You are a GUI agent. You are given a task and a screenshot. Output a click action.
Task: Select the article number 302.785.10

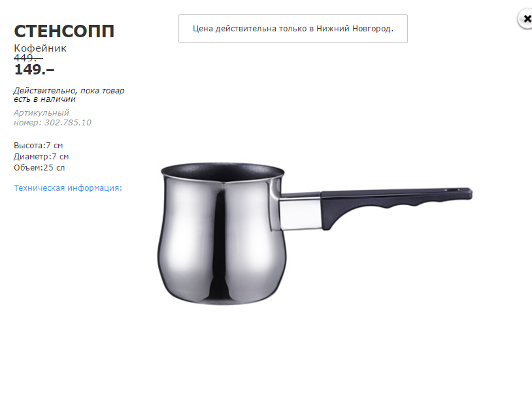click(68, 122)
